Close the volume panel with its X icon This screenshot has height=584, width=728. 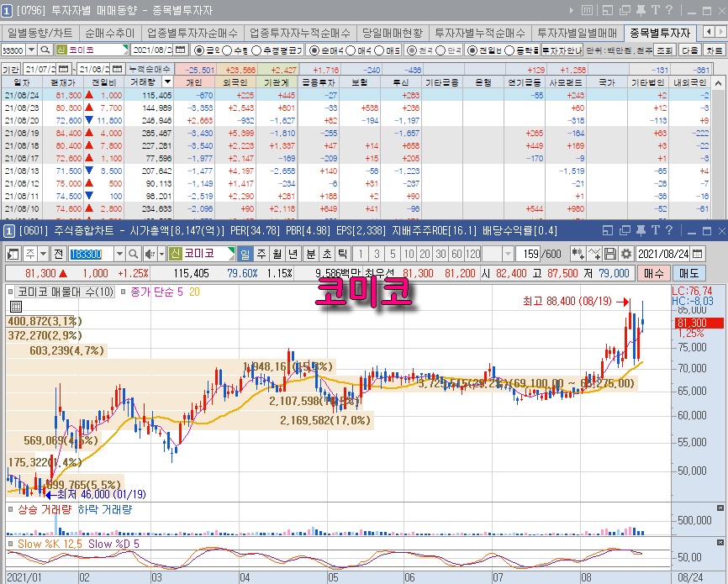(720, 508)
